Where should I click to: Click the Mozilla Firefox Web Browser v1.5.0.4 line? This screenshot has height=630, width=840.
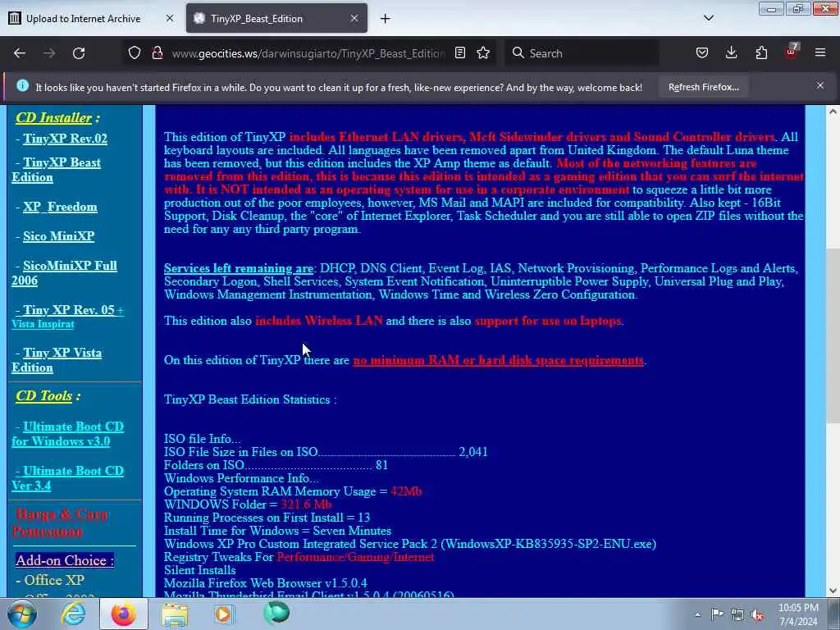266,583
